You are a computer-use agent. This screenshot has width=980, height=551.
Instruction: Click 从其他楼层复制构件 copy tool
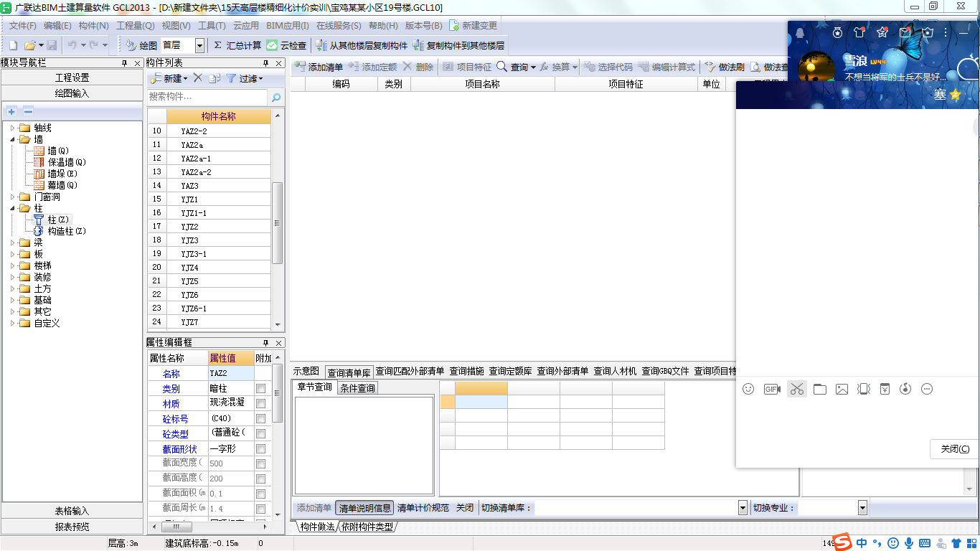362,45
